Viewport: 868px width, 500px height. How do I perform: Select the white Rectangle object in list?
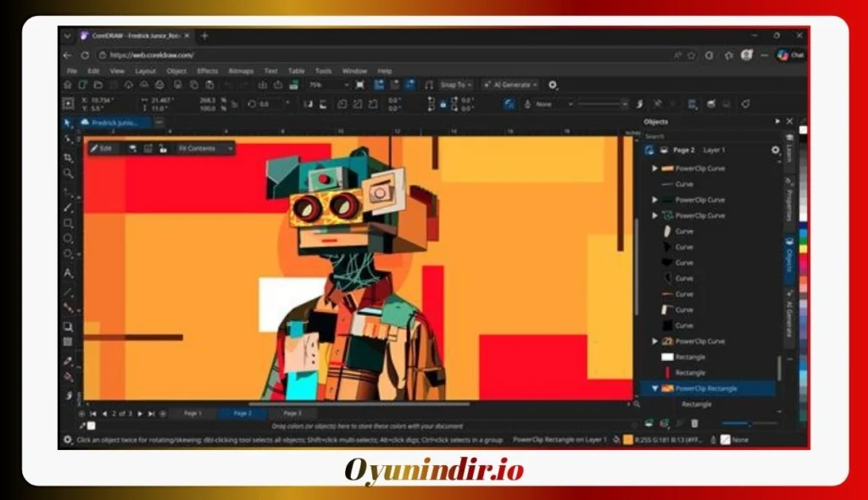point(690,357)
